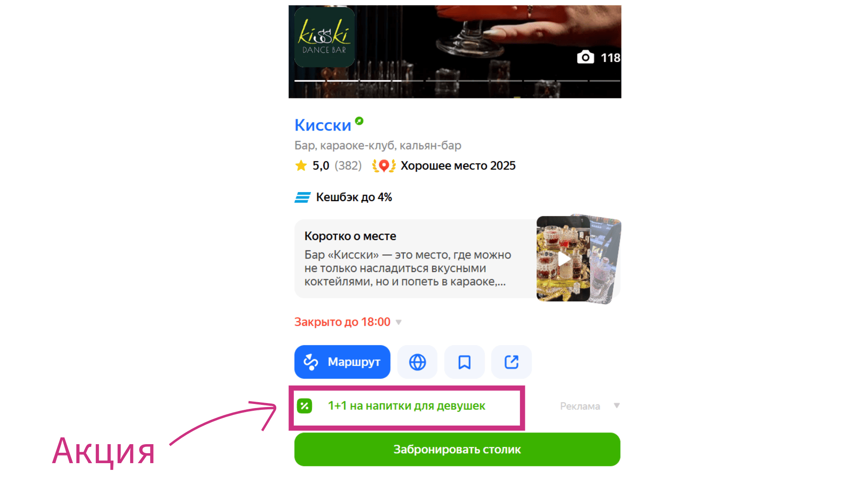This screenshot has height=488, width=868.
Task: Click Забронировать столик button
Action: pyautogui.click(x=457, y=450)
